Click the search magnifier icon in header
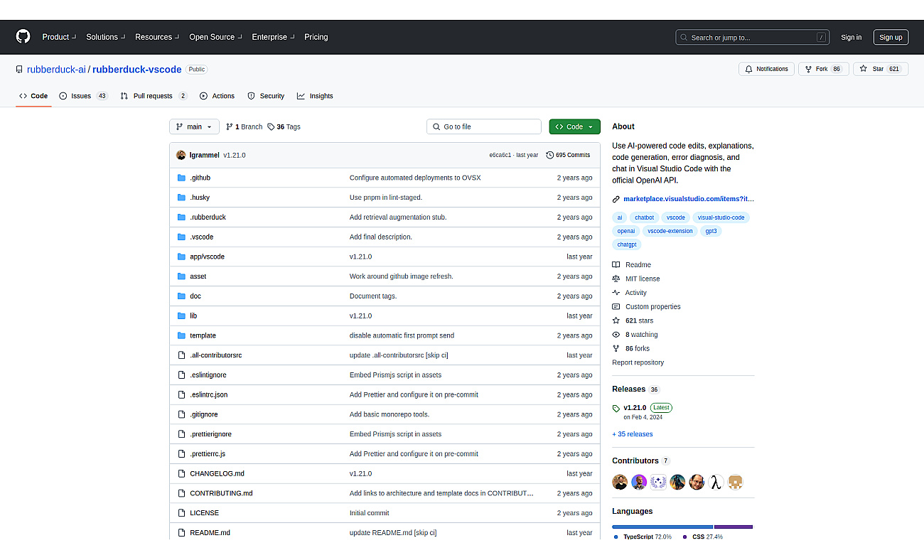Image resolution: width=924 pixels, height=560 pixels. click(684, 38)
